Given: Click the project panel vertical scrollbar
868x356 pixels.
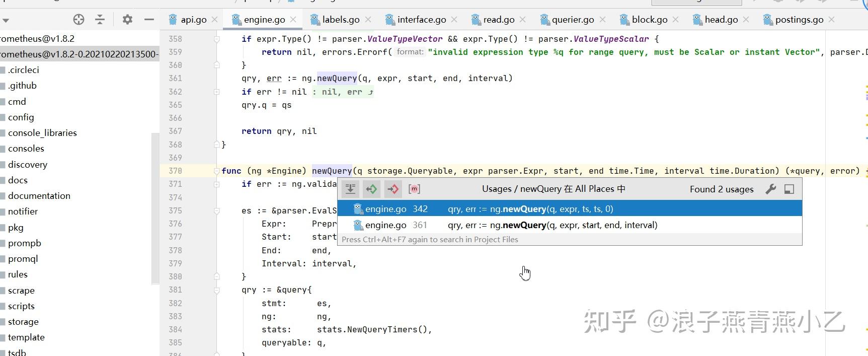Looking at the screenshot, I should point(155,209).
